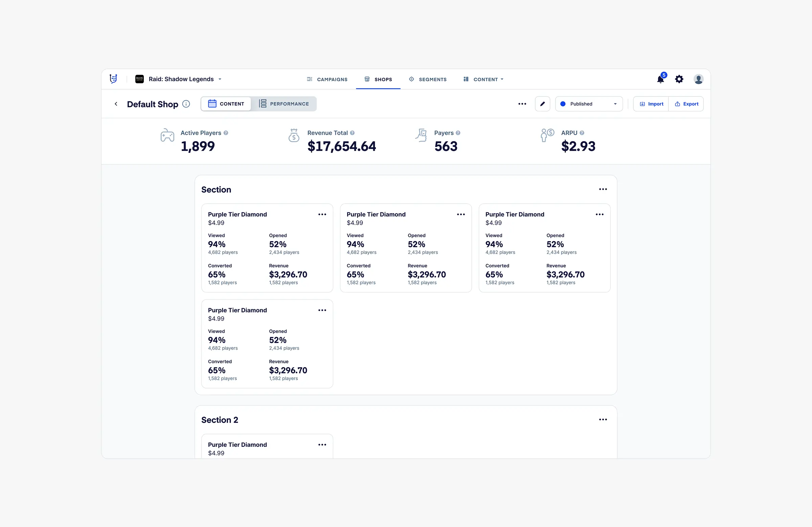The width and height of the screenshot is (812, 527).
Task: Click the Export button
Action: tap(686, 104)
